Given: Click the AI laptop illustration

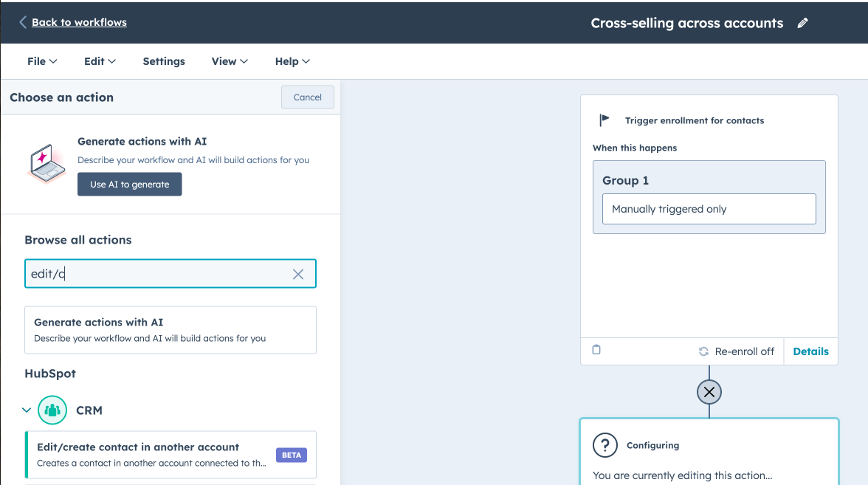Looking at the screenshot, I should point(46,163).
